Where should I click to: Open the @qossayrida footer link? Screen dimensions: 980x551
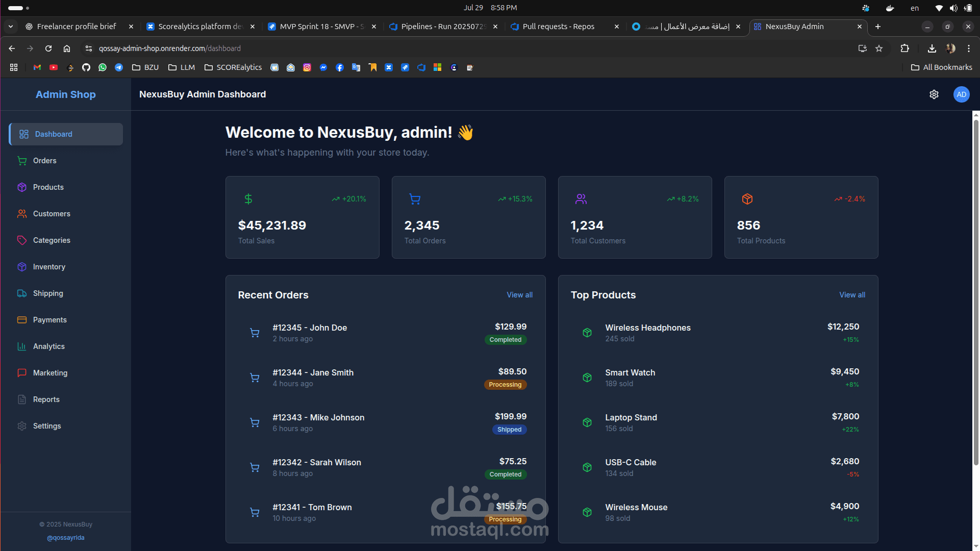point(66,538)
